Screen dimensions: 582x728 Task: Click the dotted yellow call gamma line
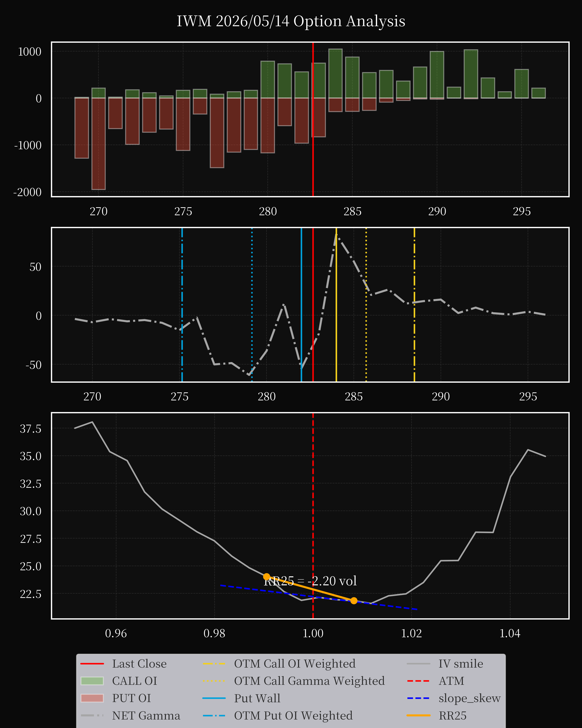(366, 305)
